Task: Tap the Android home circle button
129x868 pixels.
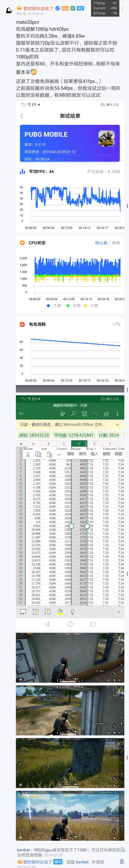Action: click(x=70, y=624)
